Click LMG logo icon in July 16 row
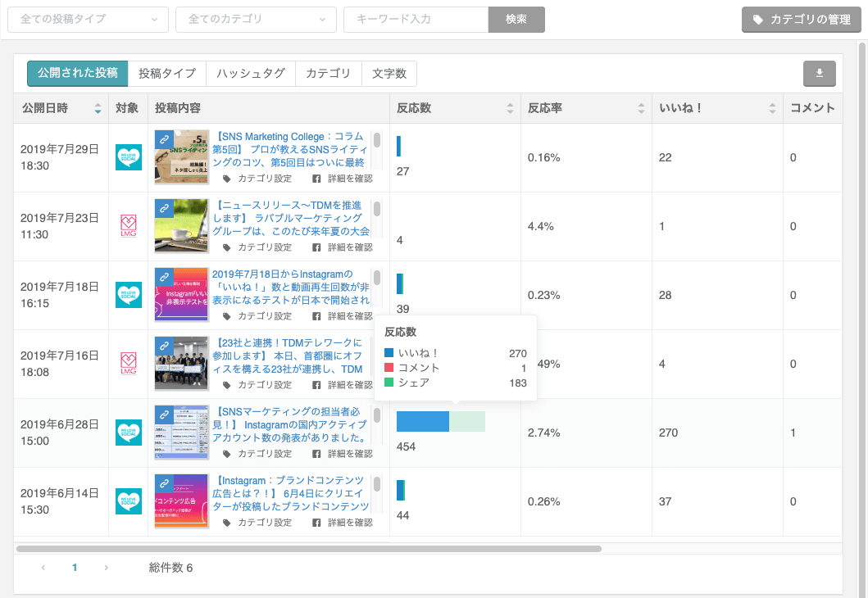 pos(129,364)
